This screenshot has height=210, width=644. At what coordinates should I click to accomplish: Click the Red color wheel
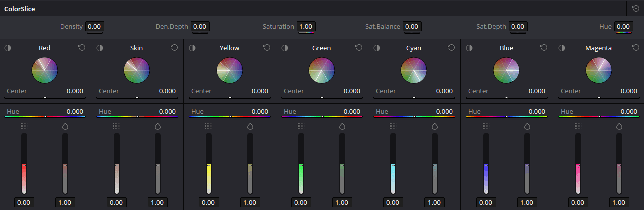point(45,70)
